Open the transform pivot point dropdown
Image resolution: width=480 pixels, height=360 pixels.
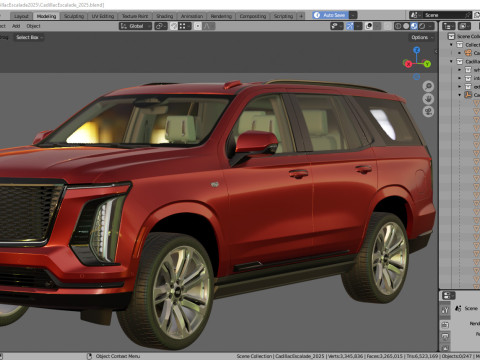click(161, 26)
